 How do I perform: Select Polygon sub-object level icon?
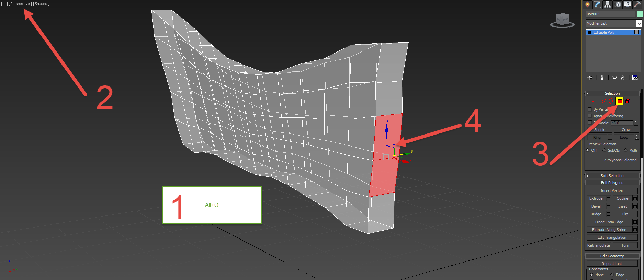[620, 101]
